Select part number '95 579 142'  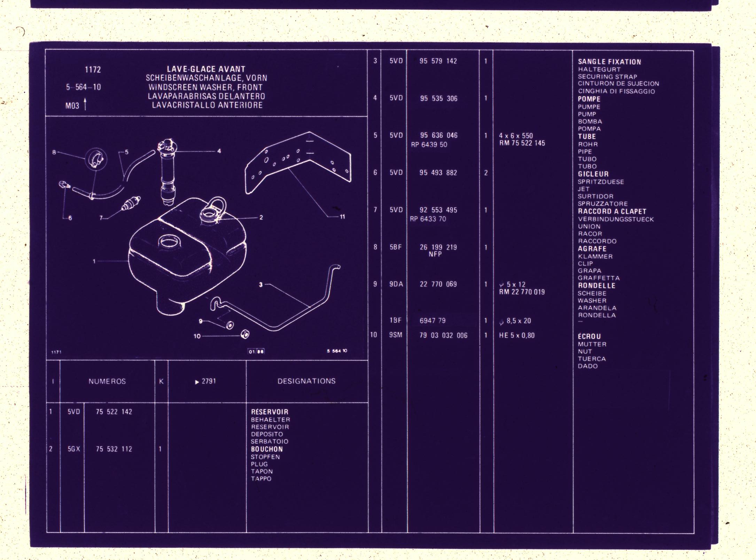tap(438, 61)
